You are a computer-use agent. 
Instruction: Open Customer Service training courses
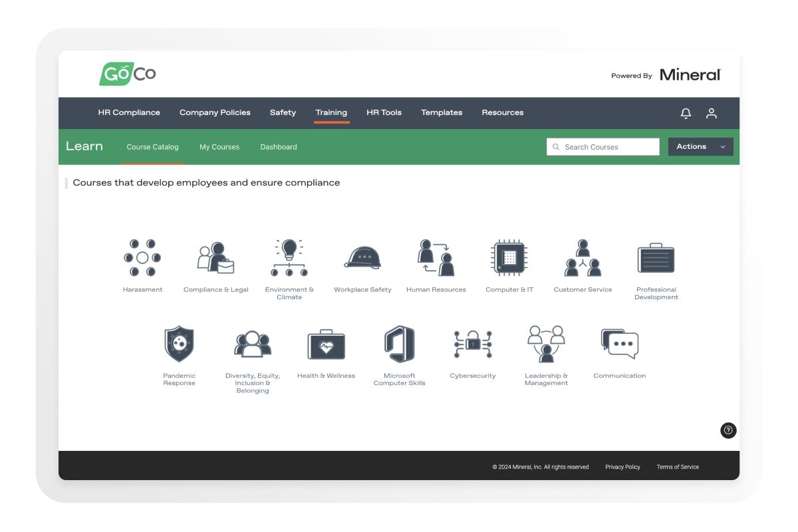583,258
